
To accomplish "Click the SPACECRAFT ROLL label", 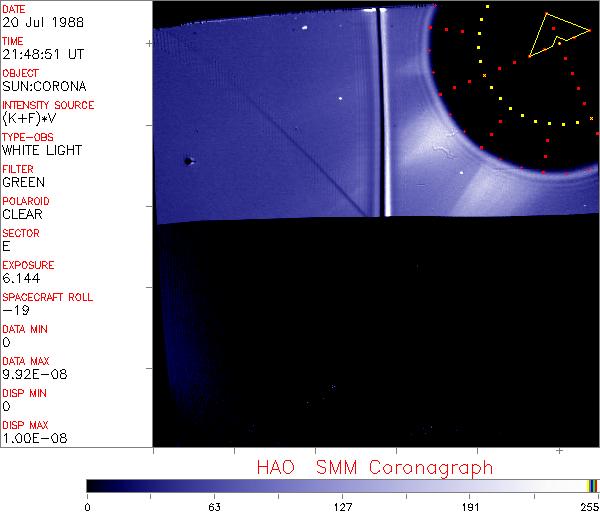I will pos(46,297).
